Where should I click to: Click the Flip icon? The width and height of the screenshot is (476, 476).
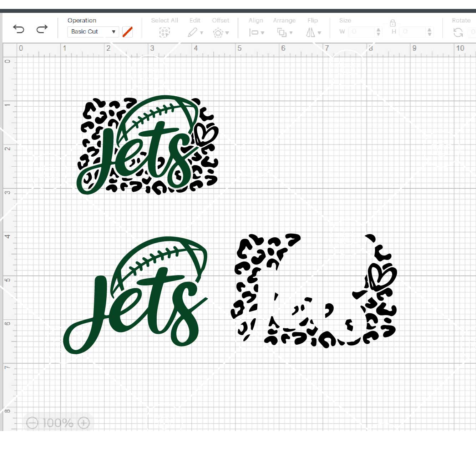310,33
